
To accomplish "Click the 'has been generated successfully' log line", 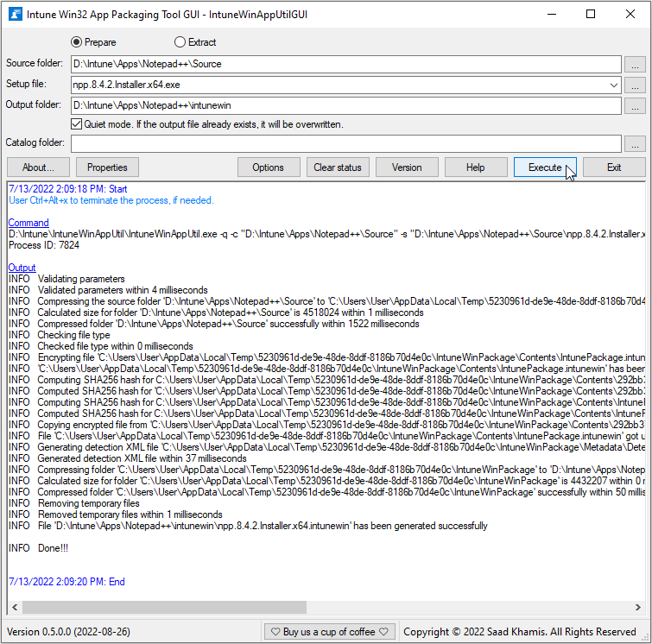I will point(248,526).
